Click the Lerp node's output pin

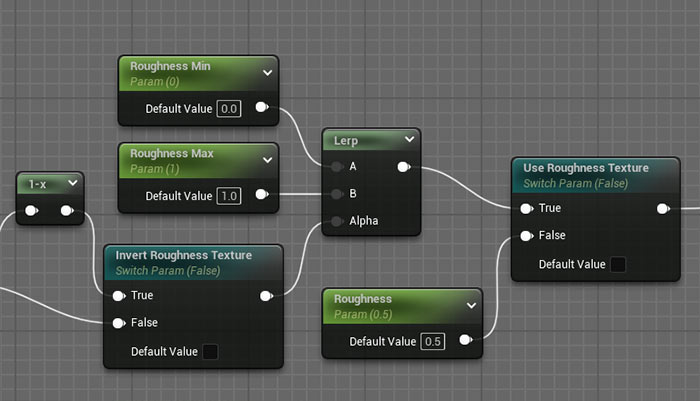point(403,167)
